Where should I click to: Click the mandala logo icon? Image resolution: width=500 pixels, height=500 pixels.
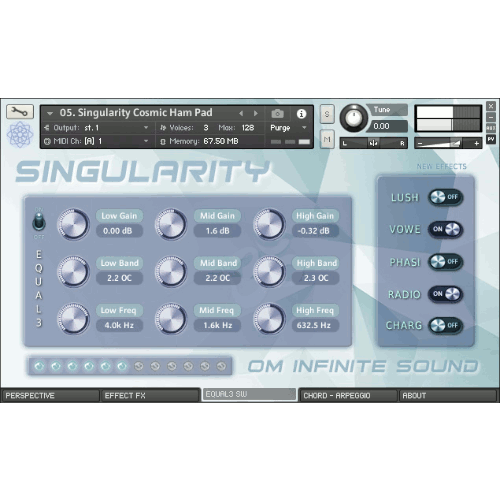20,135
